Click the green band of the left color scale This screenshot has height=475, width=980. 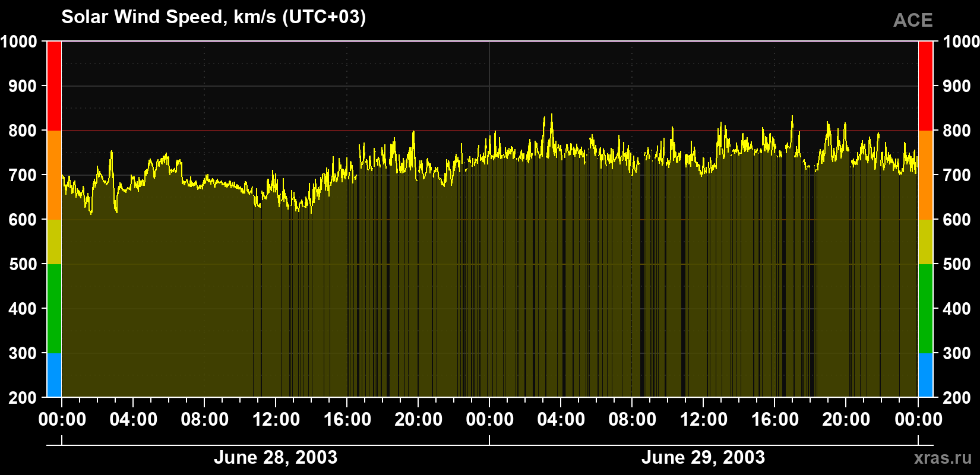point(54,309)
